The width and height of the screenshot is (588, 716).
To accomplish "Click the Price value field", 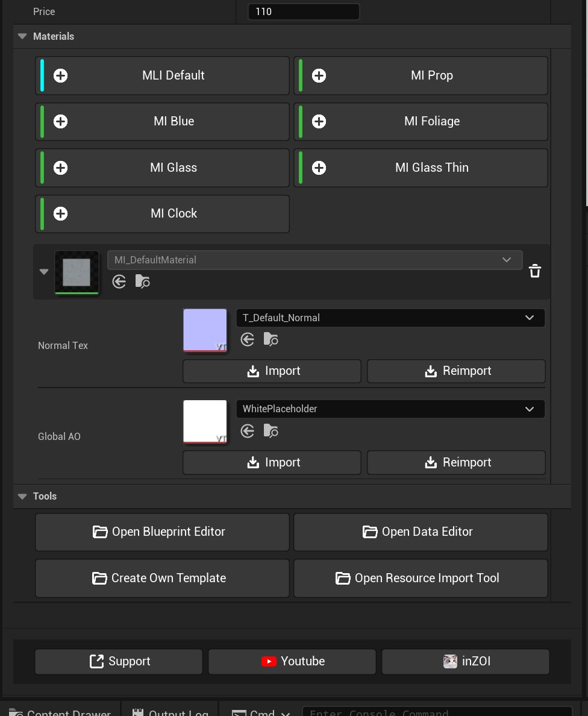I will pos(304,11).
